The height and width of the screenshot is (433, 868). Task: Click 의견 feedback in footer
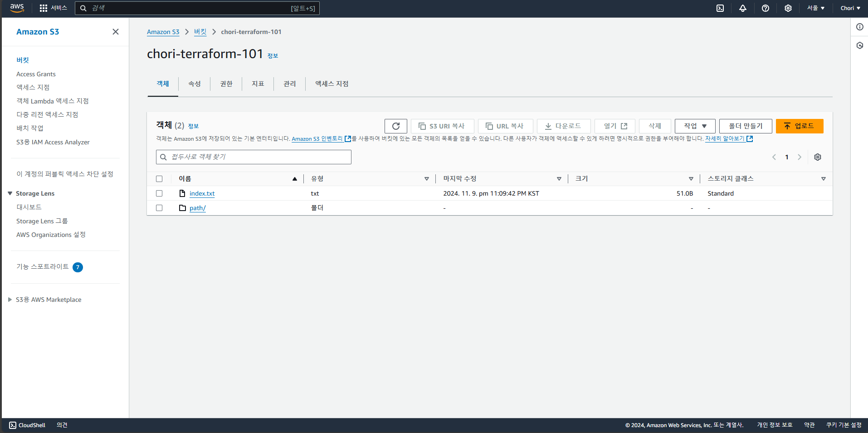62,425
